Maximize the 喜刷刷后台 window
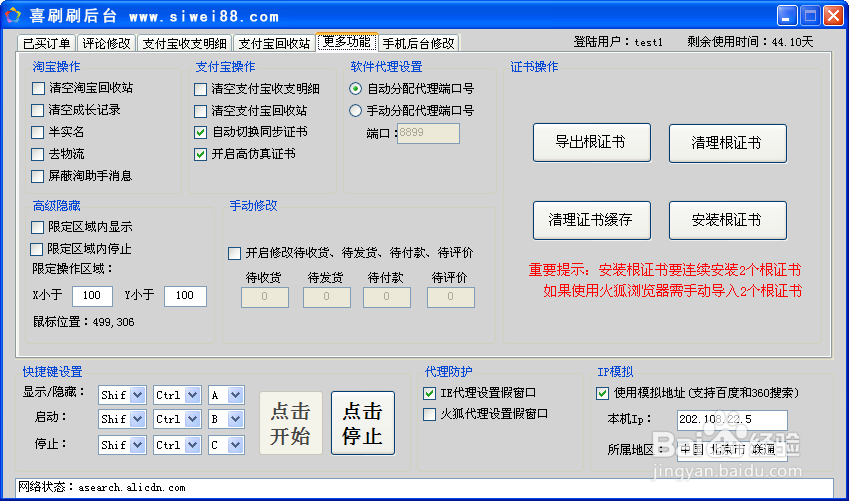The image size is (849, 501). pyautogui.click(x=810, y=15)
